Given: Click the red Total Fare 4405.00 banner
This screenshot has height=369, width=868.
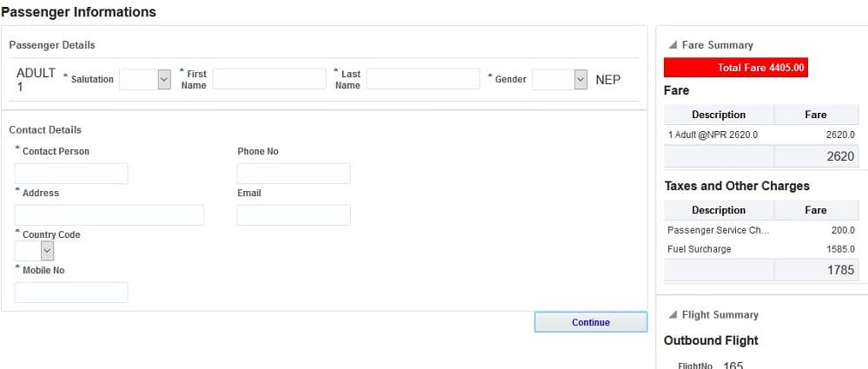Looking at the screenshot, I should click(736, 68).
